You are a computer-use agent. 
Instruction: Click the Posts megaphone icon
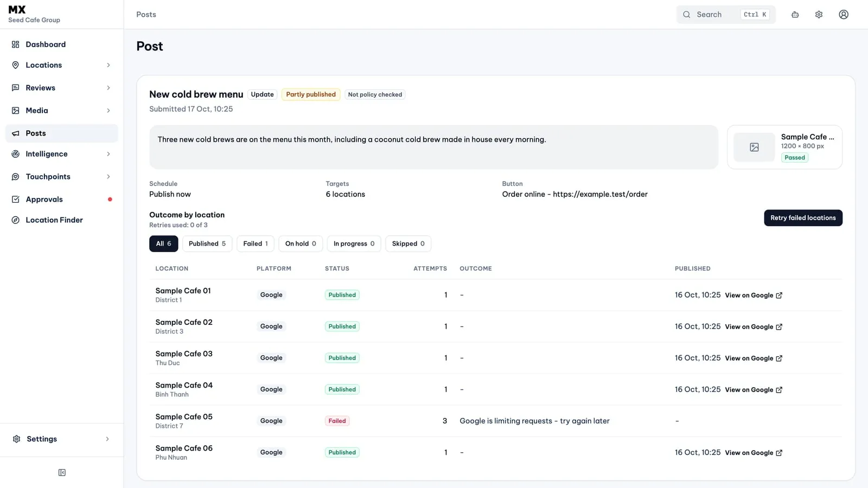(16, 133)
